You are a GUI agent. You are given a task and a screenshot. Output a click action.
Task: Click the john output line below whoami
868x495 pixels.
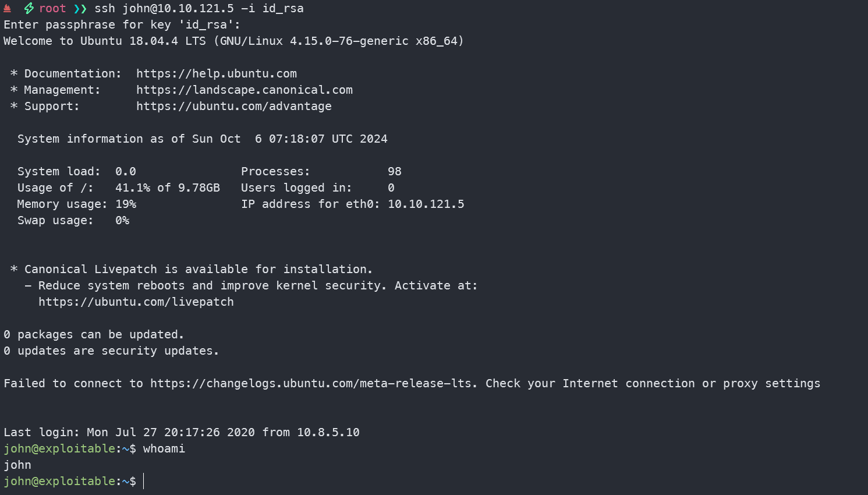pos(17,465)
